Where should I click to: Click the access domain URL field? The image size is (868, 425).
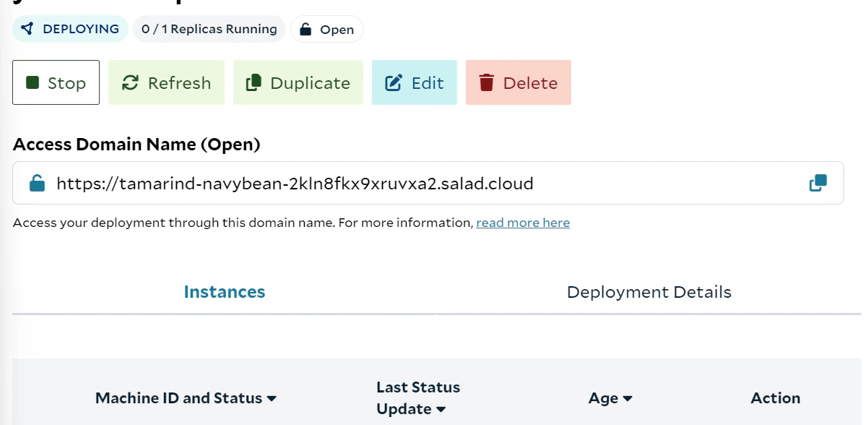pos(428,183)
